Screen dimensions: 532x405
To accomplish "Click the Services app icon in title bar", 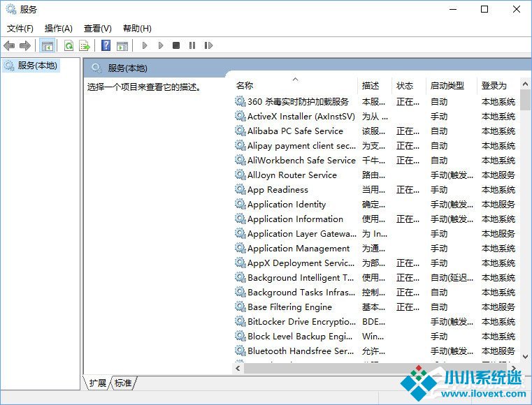I will pos(11,9).
